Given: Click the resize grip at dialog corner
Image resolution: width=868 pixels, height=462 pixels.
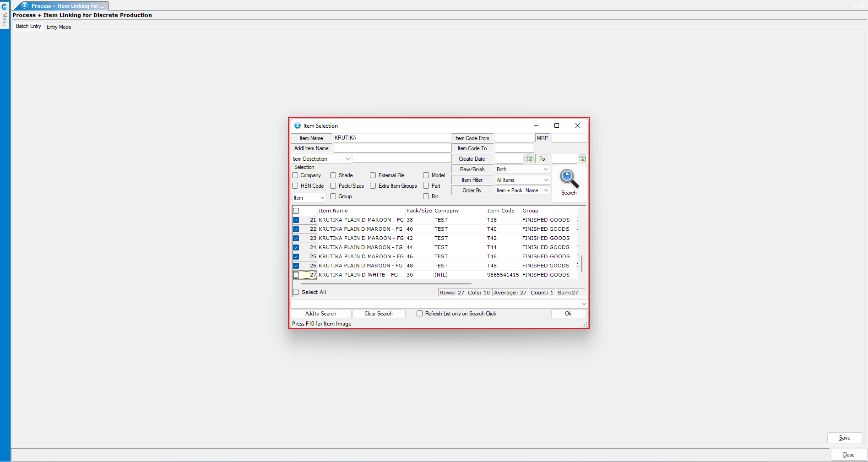Looking at the screenshot, I should tap(585, 325).
